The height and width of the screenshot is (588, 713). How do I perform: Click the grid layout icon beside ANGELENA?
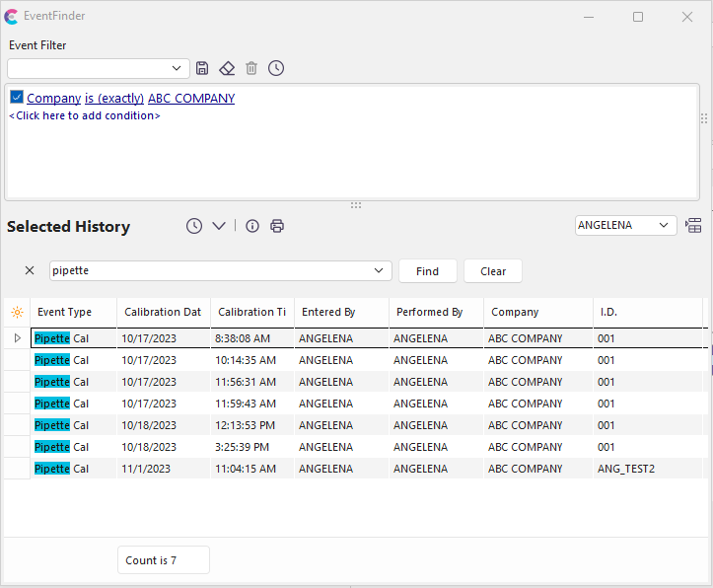[x=693, y=226]
